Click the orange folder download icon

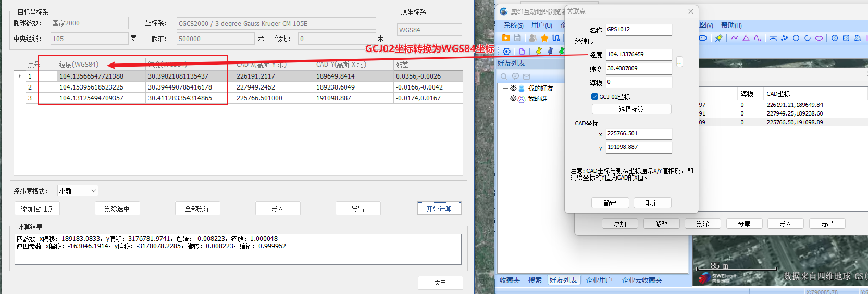505,38
